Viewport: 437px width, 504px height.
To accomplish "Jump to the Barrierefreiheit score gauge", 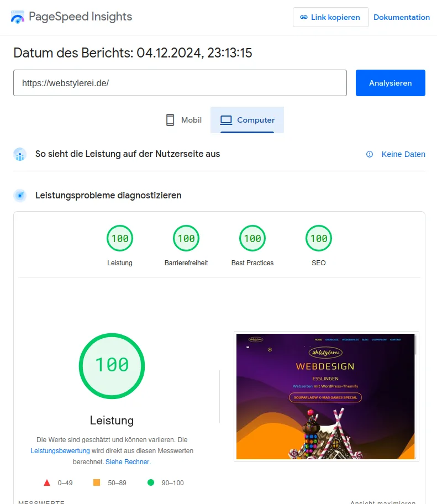I will click(x=186, y=238).
